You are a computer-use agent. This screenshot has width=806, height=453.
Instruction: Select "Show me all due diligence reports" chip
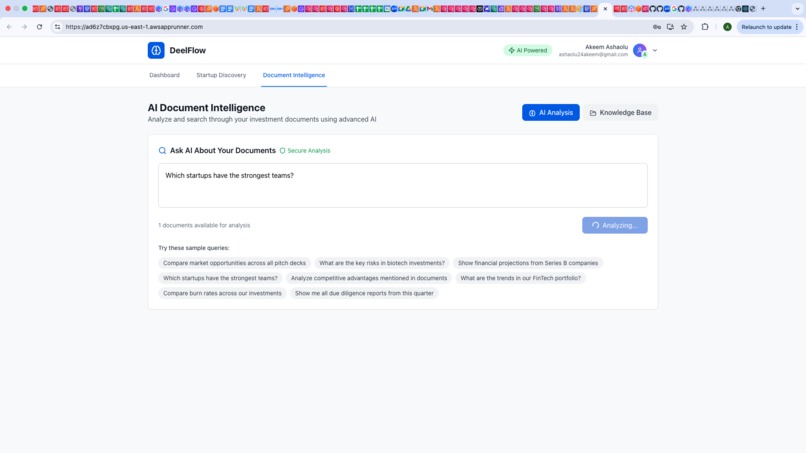pos(364,293)
